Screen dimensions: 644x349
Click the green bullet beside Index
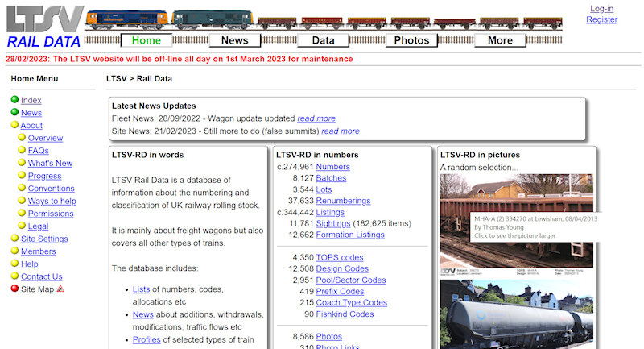tap(14, 100)
